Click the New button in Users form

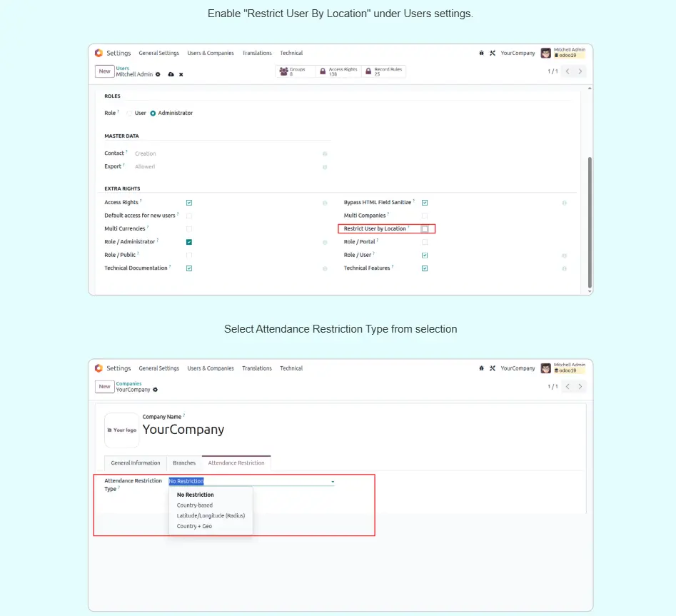(x=104, y=71)
